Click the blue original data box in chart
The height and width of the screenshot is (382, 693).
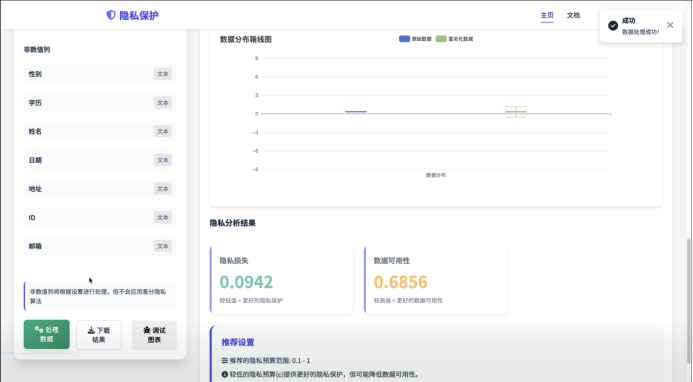pos(356,111)
